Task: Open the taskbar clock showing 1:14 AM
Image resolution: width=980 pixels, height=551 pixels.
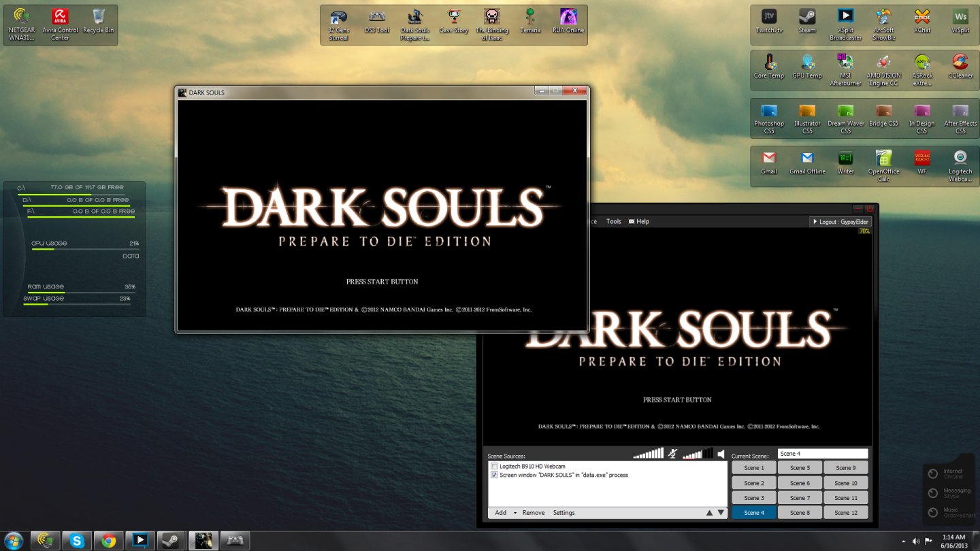Action: [x=953, y=541]
